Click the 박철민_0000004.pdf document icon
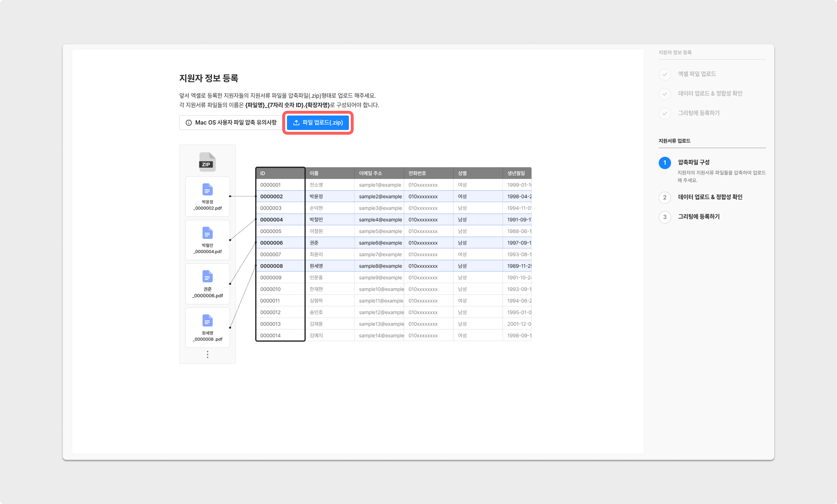 point(207,233)
